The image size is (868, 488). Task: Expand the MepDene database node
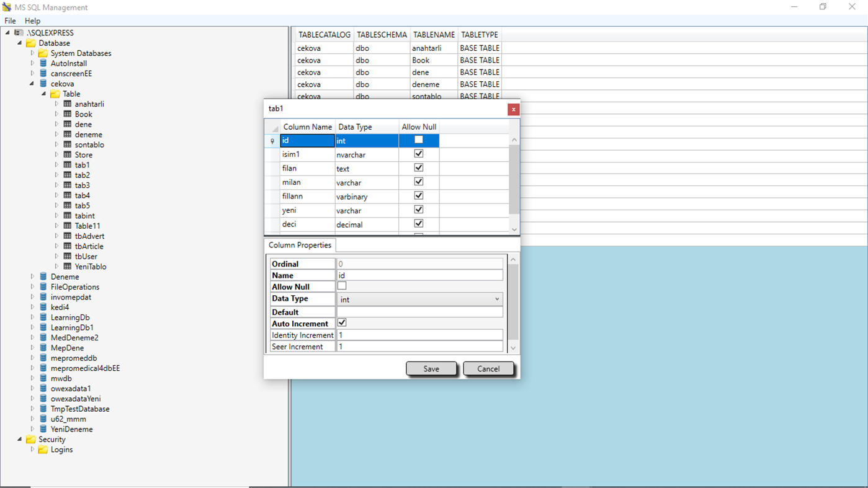point(32,348)
